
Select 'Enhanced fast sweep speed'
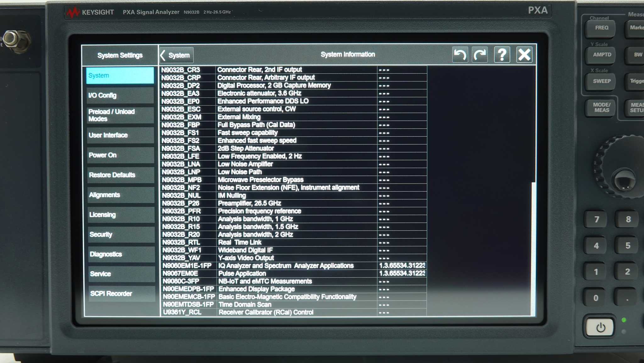point(257,140)
